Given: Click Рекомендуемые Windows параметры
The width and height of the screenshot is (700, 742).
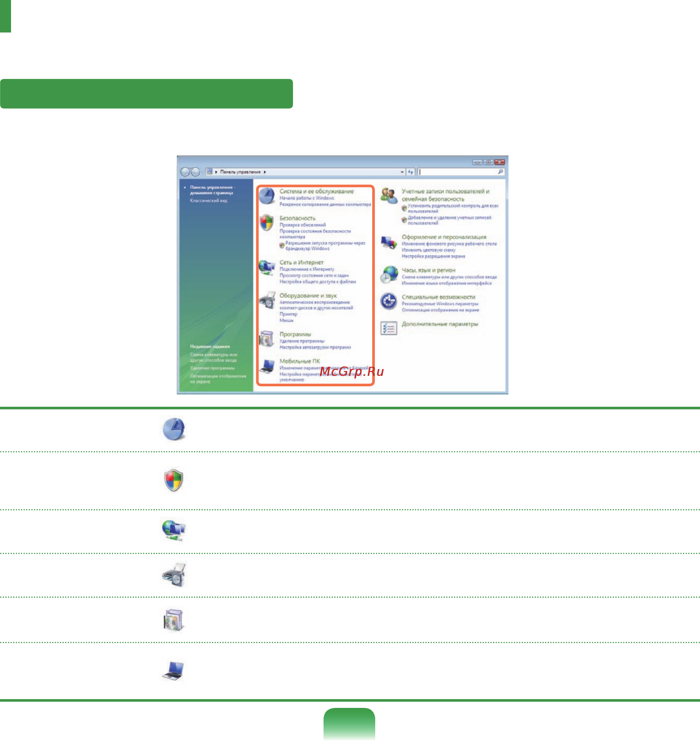Looking at the screenshot, I should 440,304.
